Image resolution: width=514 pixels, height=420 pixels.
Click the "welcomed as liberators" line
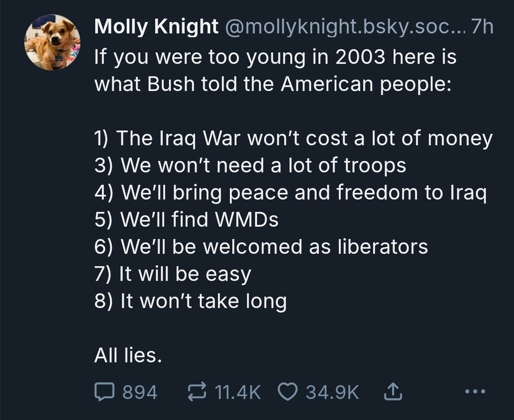tap(261, 247)
